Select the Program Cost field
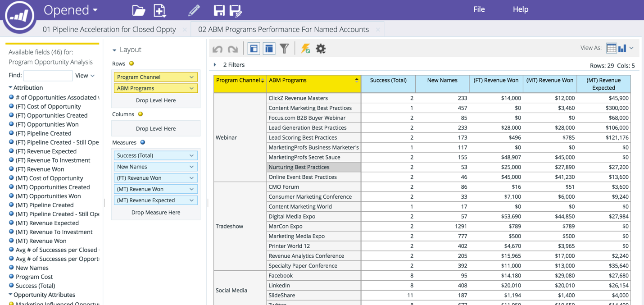 coord(34,277)
